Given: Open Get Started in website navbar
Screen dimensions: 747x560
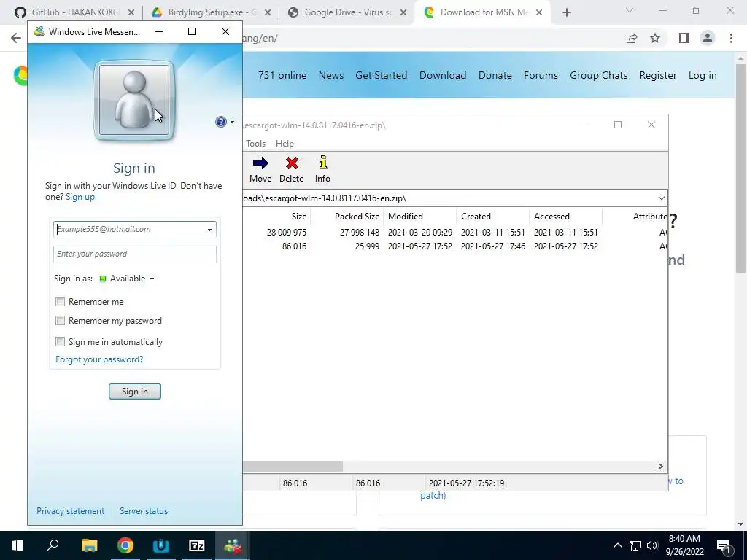Looking at the screenshot, I should pyautogui.click(x=381, y=75).
